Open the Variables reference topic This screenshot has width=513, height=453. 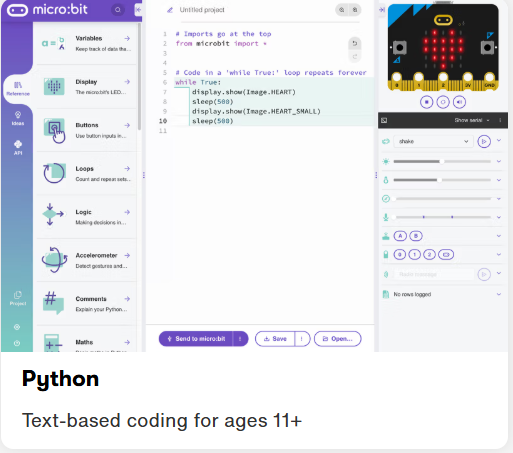pyautogui.click(x=87, y=43)
